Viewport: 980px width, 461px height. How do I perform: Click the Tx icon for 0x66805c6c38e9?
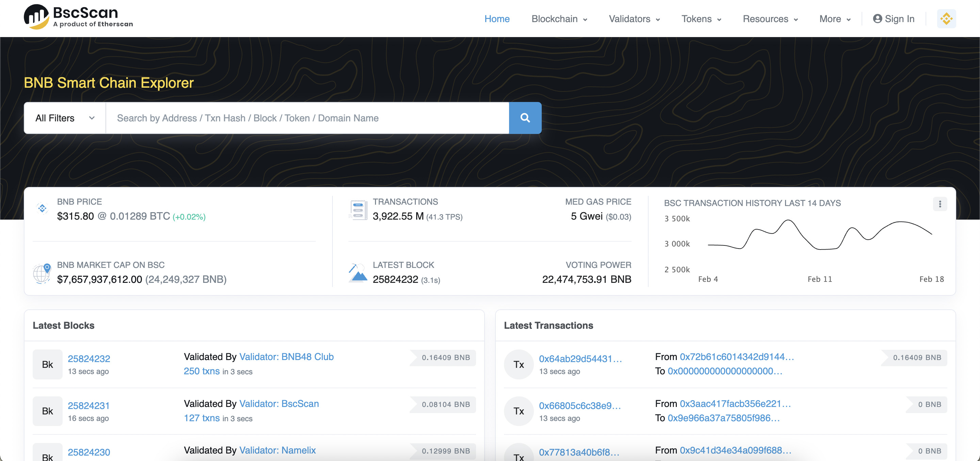(x=519, y=411)
